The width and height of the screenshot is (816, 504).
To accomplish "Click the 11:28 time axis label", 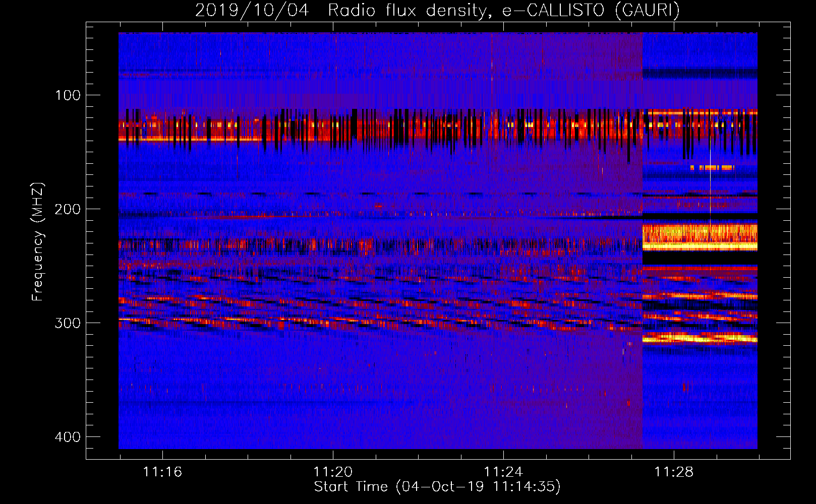I will (x=674, y=472).
